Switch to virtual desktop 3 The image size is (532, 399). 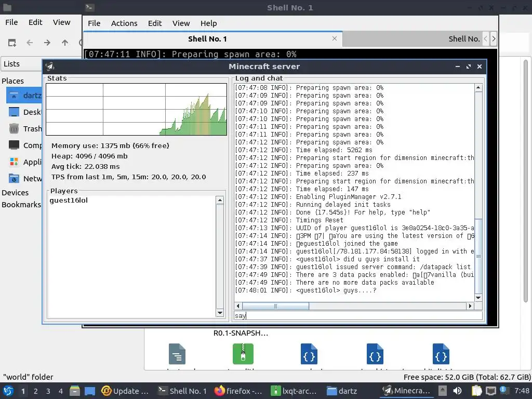click(x=48, y=391)
